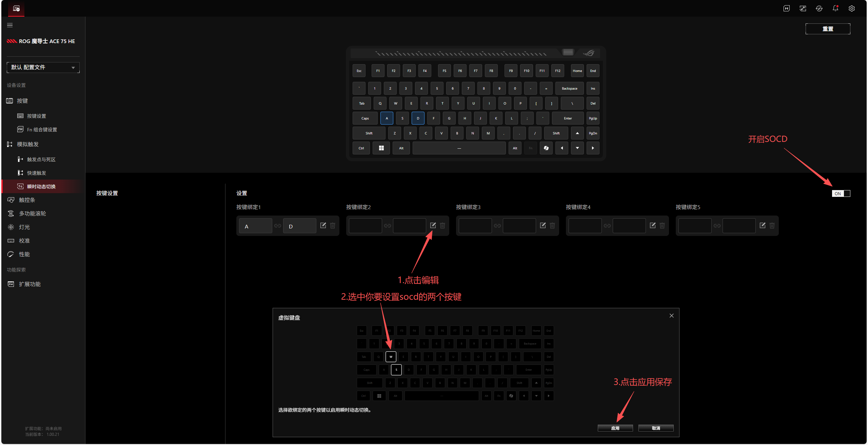Click the trash icon for 按键绑定3
The image size is (868, 445).
552,225
